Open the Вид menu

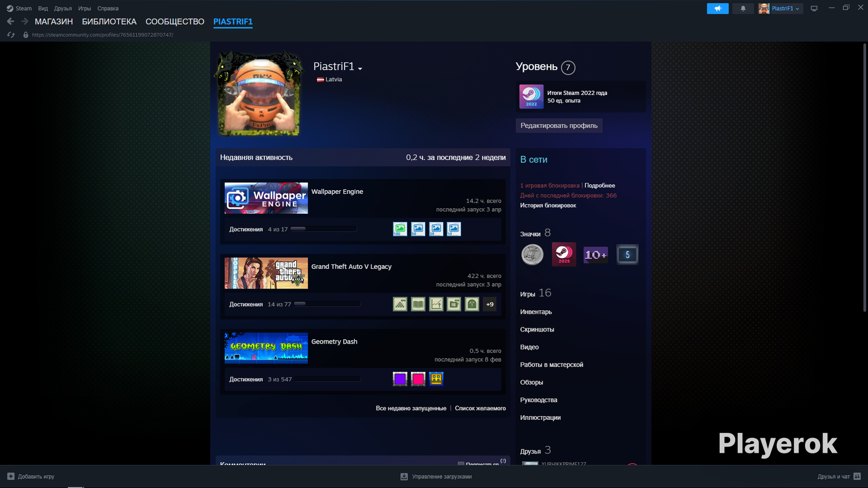[43, 8]
